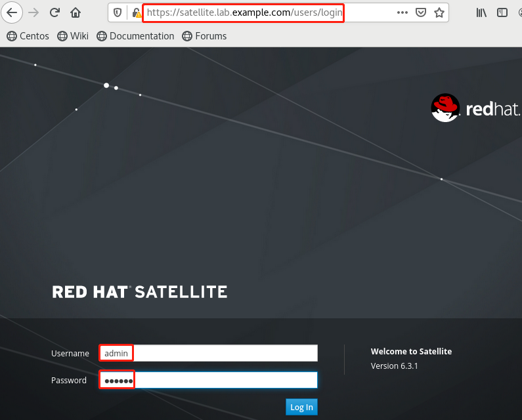The width and height of the screenshot is (522, 420).
Task: Select the satellite.lab.example.com URL field
Action: [244, 12]
